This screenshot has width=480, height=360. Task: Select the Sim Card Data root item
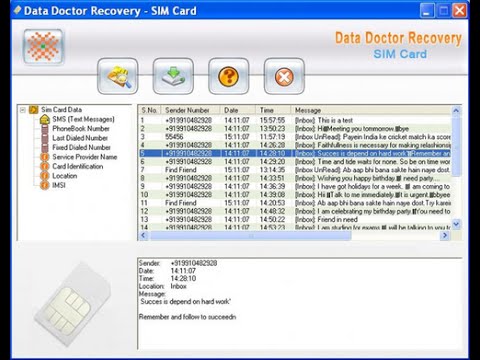(61, 110)
